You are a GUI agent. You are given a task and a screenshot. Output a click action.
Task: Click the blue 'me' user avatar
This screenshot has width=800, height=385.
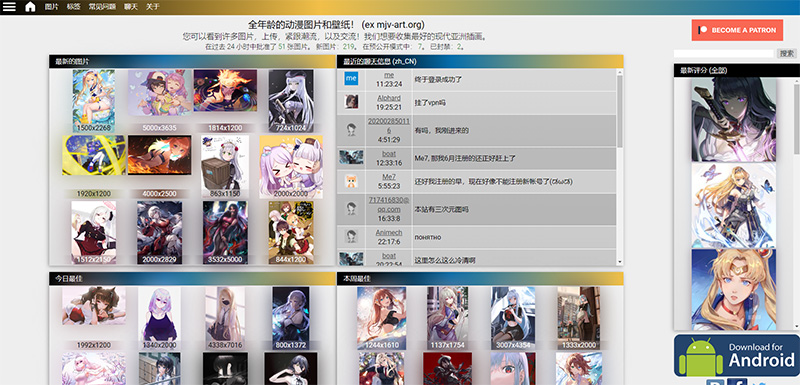coord(351,78)
